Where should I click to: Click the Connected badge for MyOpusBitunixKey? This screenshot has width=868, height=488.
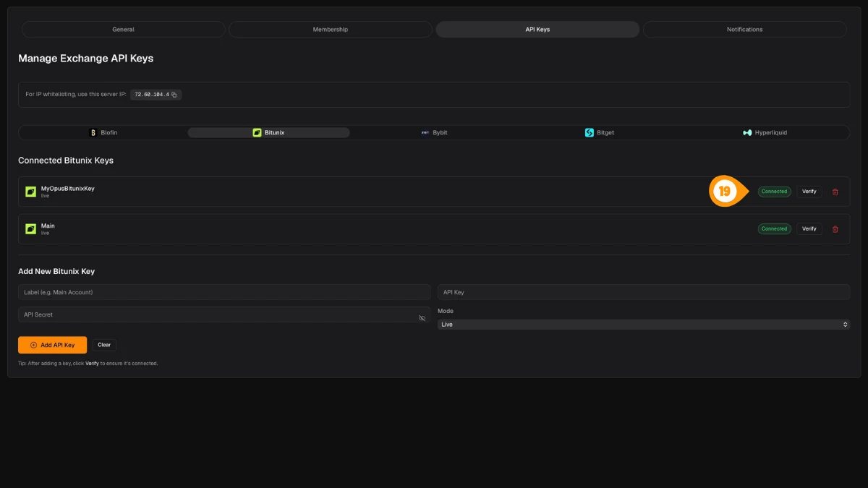click(x=775, y=192)
